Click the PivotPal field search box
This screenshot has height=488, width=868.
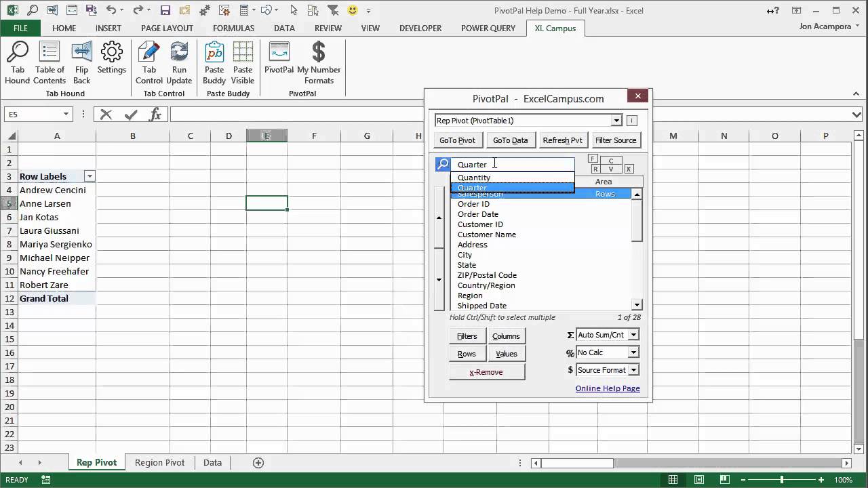coord(513,164)
